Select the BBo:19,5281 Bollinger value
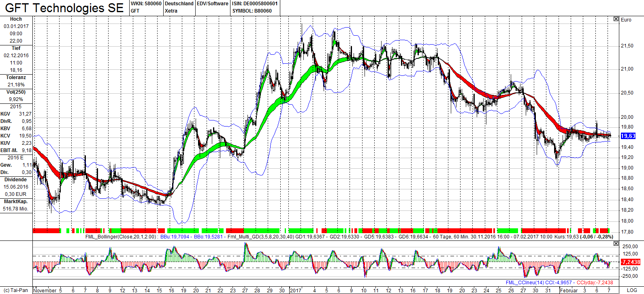 (x=209, y=237)
